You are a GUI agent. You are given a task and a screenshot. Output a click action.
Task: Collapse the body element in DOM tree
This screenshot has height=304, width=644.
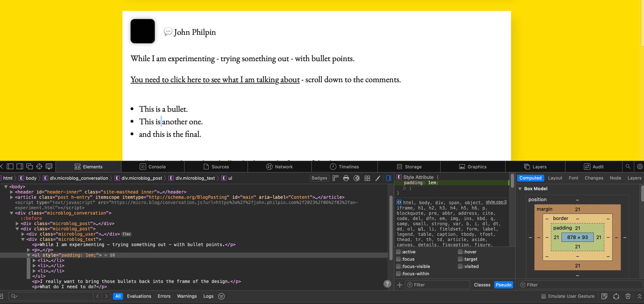point(6,187)
